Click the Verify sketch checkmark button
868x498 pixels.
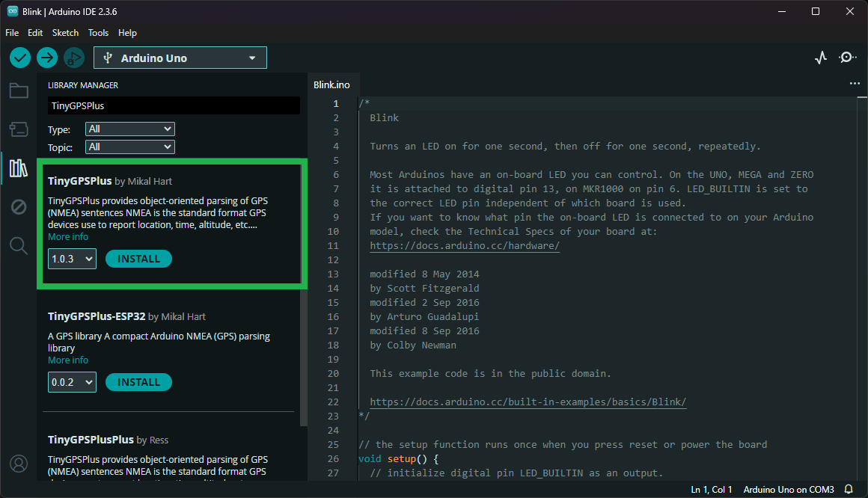[x=20, y=58]
